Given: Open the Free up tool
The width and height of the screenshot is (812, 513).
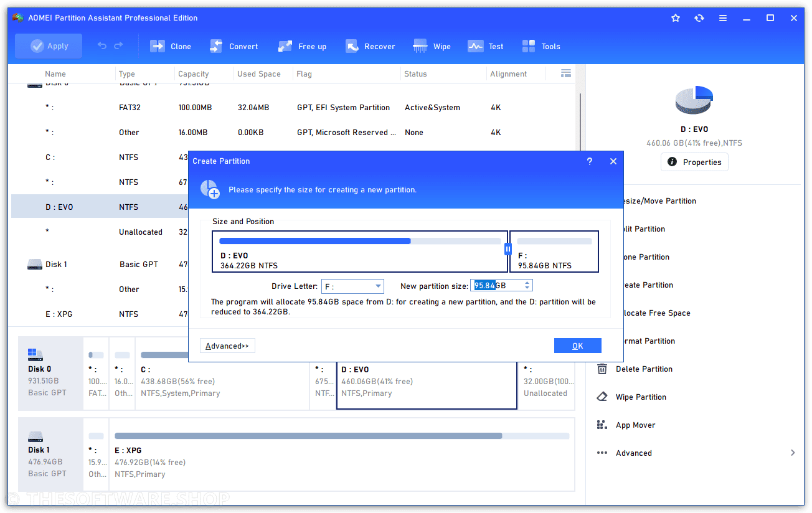Looking at the screenshot, I should (303, 46).
